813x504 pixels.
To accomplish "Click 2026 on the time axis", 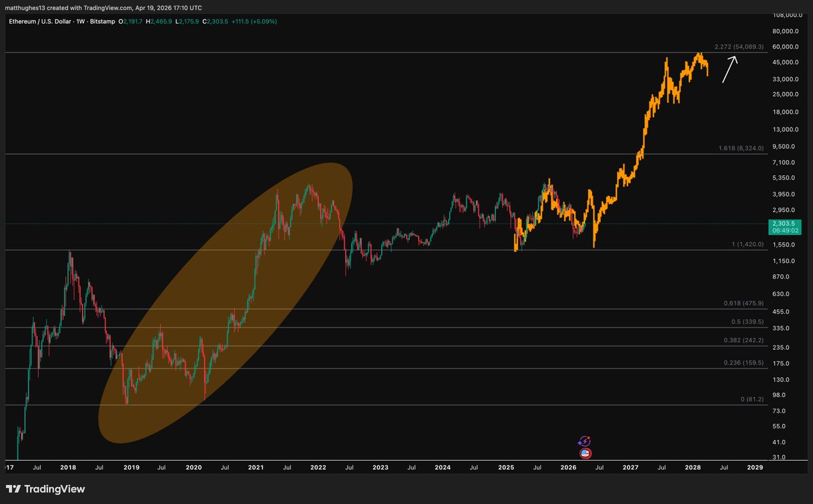I will [568, 467].
